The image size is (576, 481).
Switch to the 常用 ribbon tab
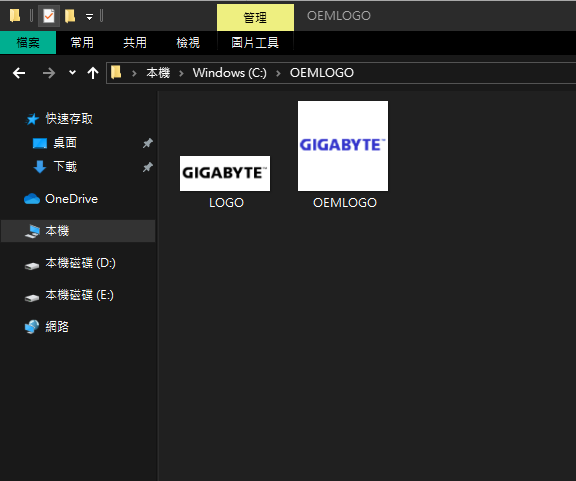click(x=82, y=43)
